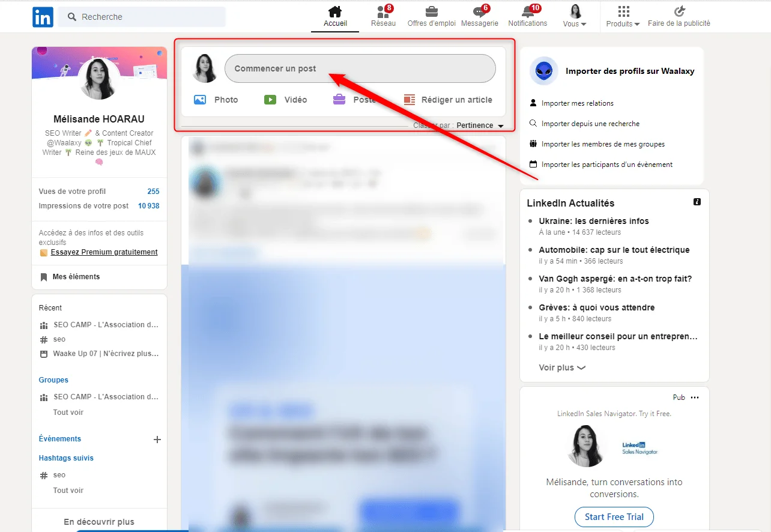The width and height of the screenshot is (771, 532).
Task: Open Mes éléments bookmark item
Action: (76, 277)
